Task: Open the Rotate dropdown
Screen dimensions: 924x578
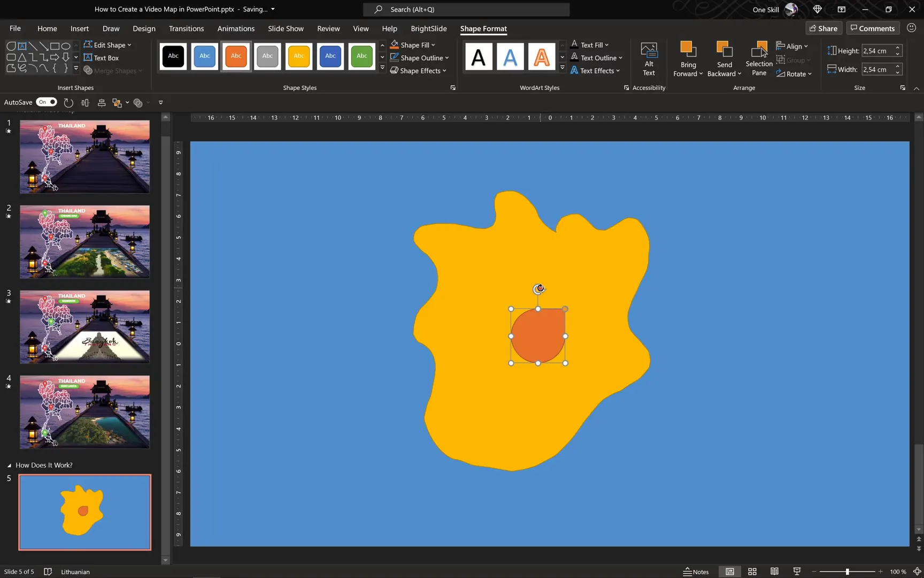Action: click(794, 73)
